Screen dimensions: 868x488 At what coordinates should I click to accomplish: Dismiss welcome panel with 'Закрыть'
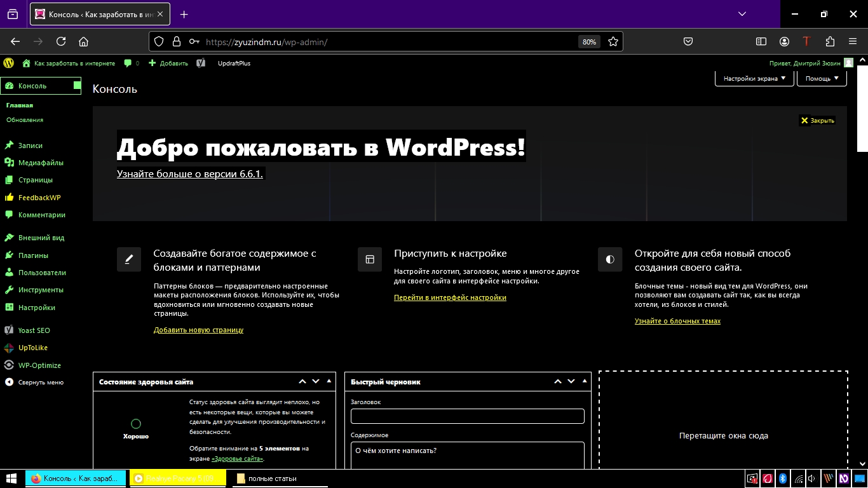pyautogui.click(x=817, y=120)
